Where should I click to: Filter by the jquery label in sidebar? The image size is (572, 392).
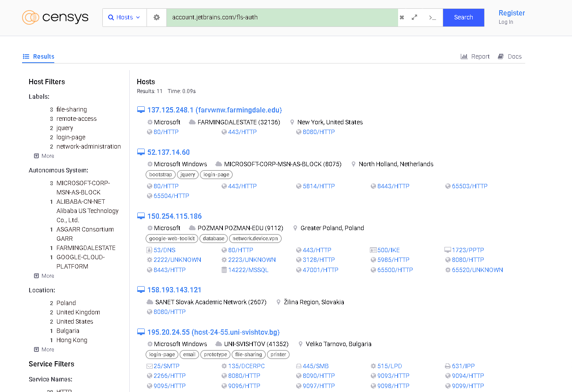(65, 128)
